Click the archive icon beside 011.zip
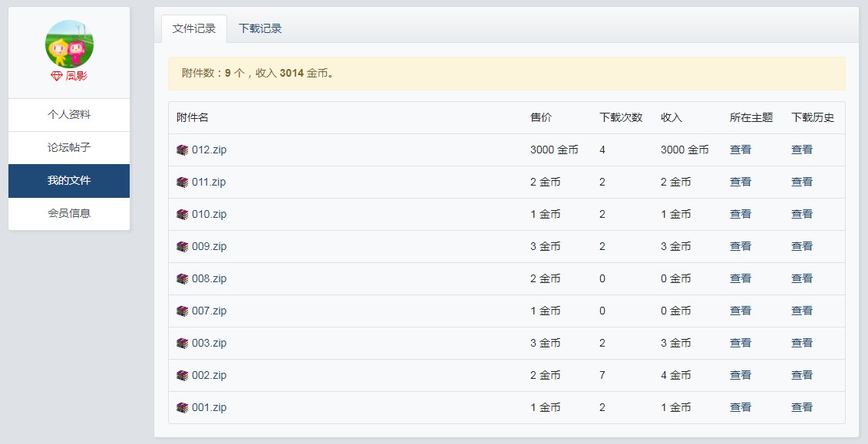This screenshot has width=868, height=444. tap(182, 183)
